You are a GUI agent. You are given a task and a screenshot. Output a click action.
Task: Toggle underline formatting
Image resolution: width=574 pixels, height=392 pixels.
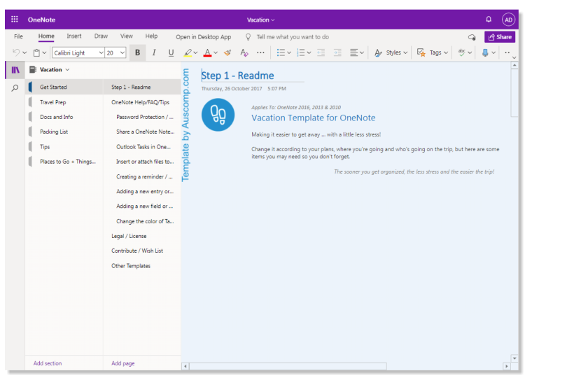[171, 52]
